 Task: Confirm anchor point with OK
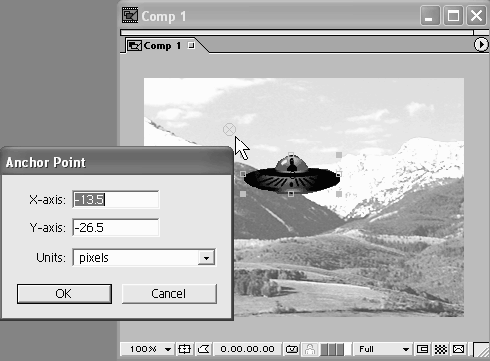[64, 294]
